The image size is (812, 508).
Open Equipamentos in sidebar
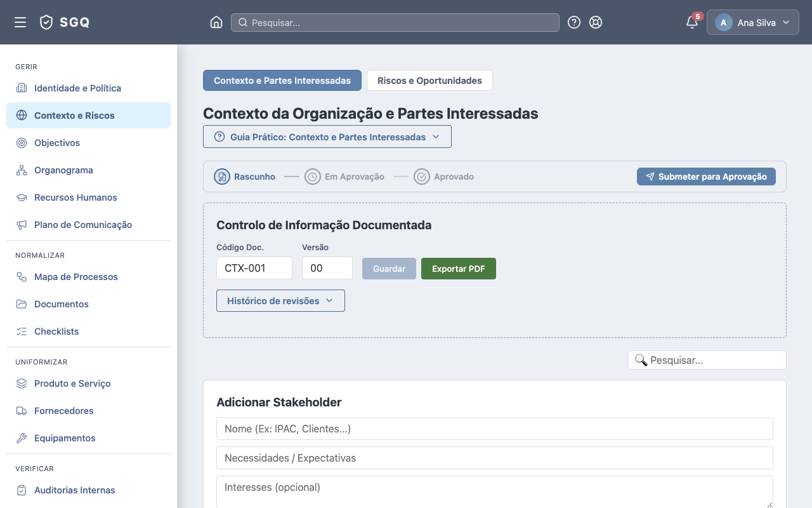(x=88, y=438)
